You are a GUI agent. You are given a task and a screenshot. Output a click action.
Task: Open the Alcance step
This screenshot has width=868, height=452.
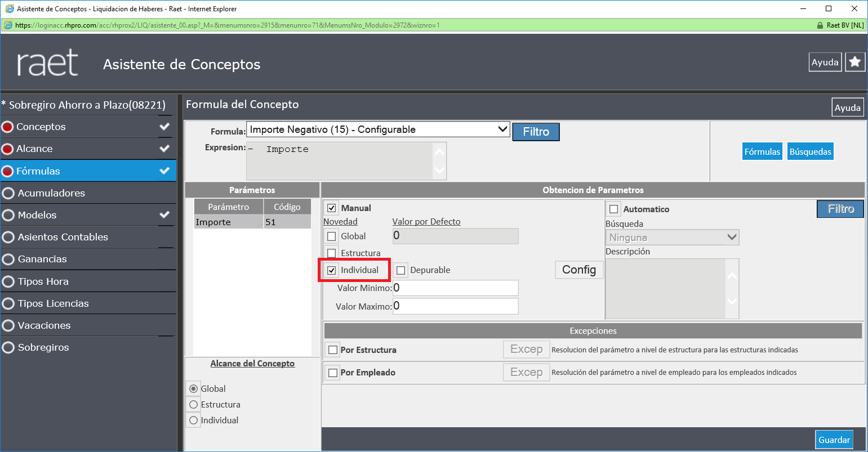click(88, 149)
